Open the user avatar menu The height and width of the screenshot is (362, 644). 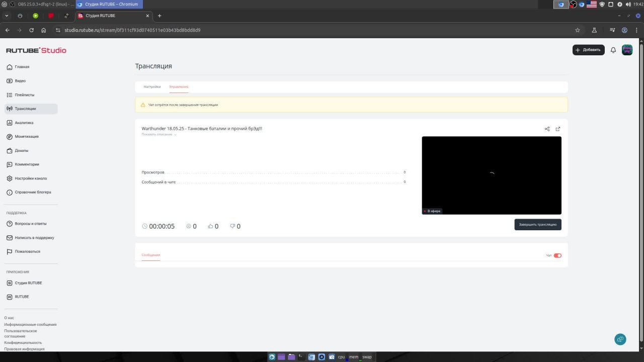(627, 50)
